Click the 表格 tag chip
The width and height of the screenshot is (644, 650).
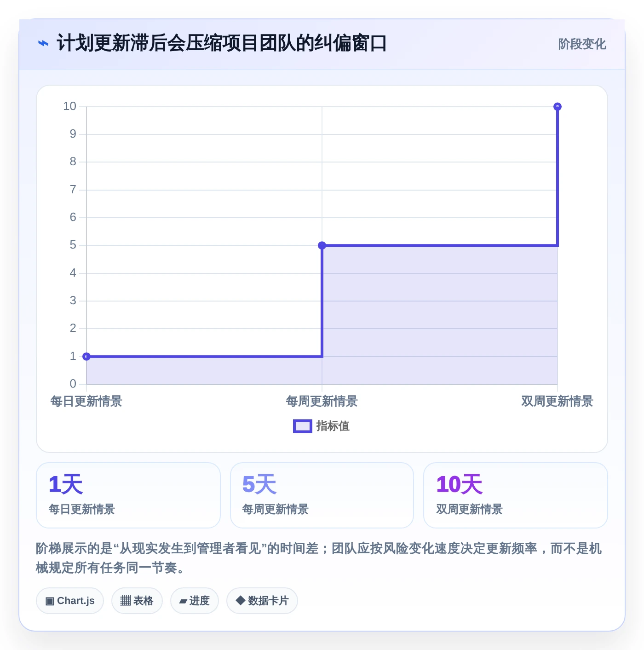tap(137, 601)
